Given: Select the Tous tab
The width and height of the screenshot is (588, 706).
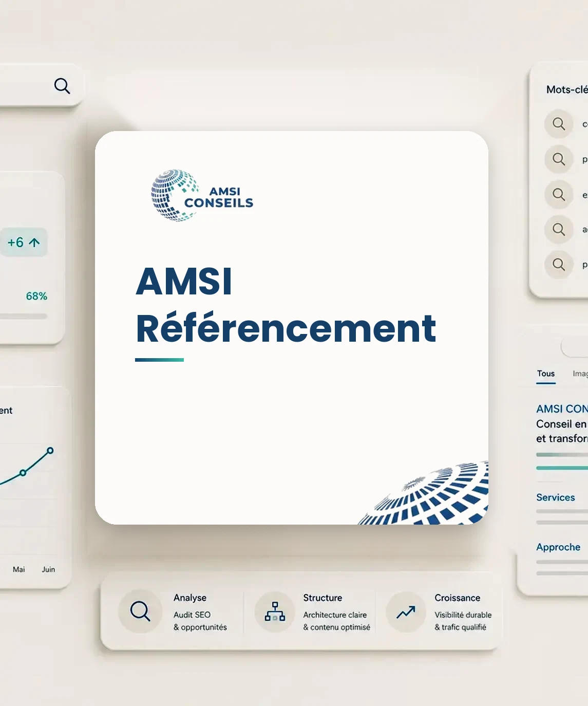Looking at the screenshot, I should coord(546,374).
